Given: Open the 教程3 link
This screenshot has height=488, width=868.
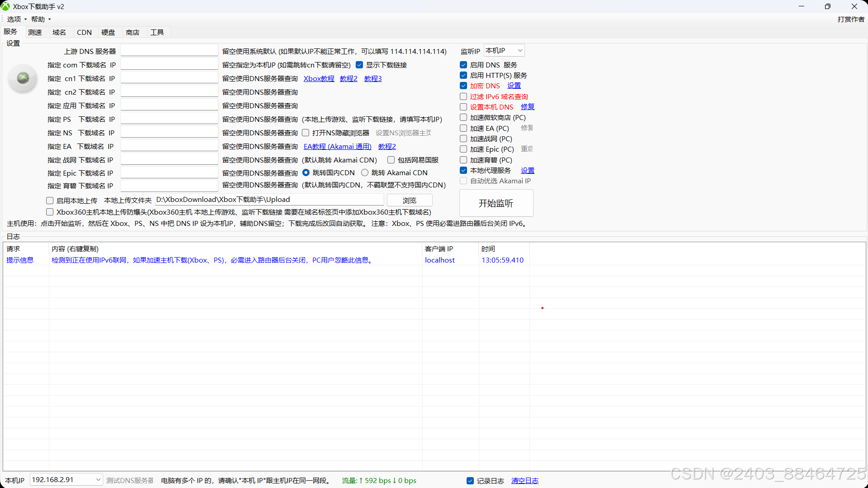Looking at the screenshot, I should (x=373, y=78).
